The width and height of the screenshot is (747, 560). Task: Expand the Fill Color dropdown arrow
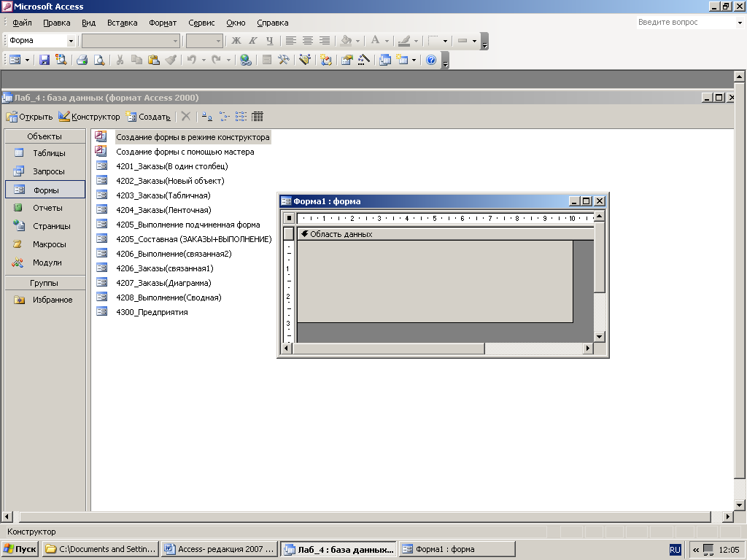357,41
